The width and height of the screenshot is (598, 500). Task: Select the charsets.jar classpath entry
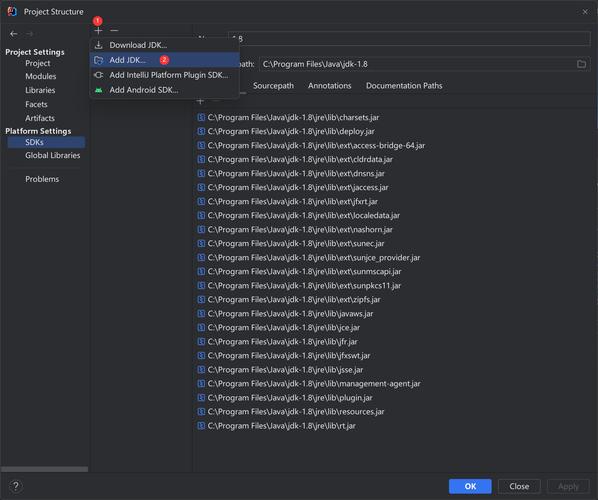click(x=288, y=117)
